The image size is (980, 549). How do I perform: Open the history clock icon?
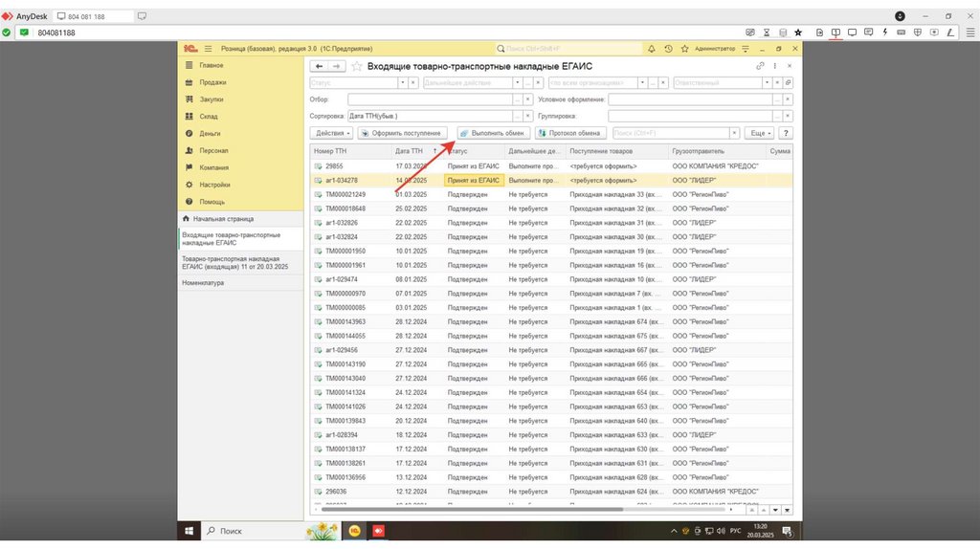pyautogui.click(x=668, y=48)
